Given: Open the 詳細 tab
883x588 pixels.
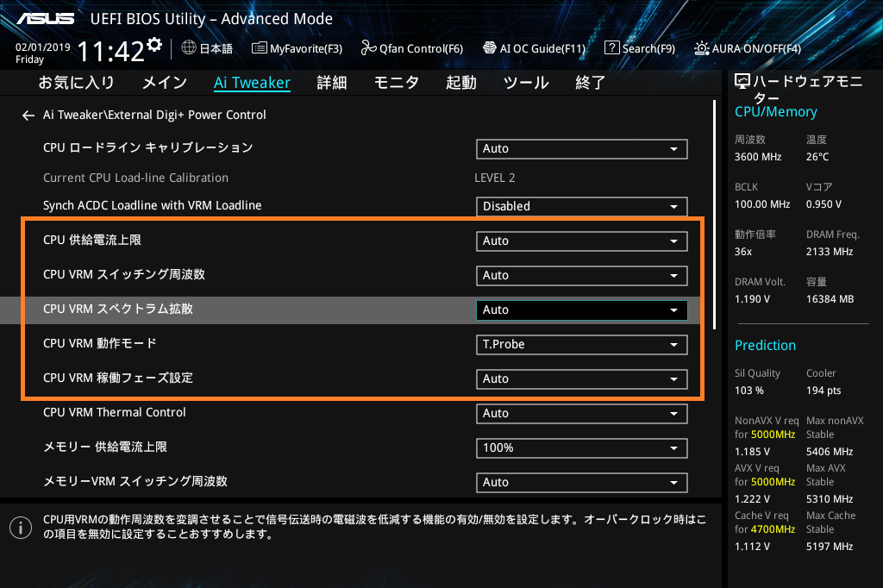Looking at the screenshot, I should 332,83.
